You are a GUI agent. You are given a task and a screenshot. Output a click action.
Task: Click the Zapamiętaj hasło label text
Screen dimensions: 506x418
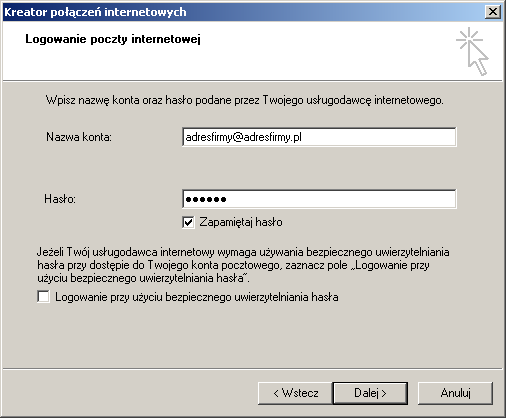point(241,222)
